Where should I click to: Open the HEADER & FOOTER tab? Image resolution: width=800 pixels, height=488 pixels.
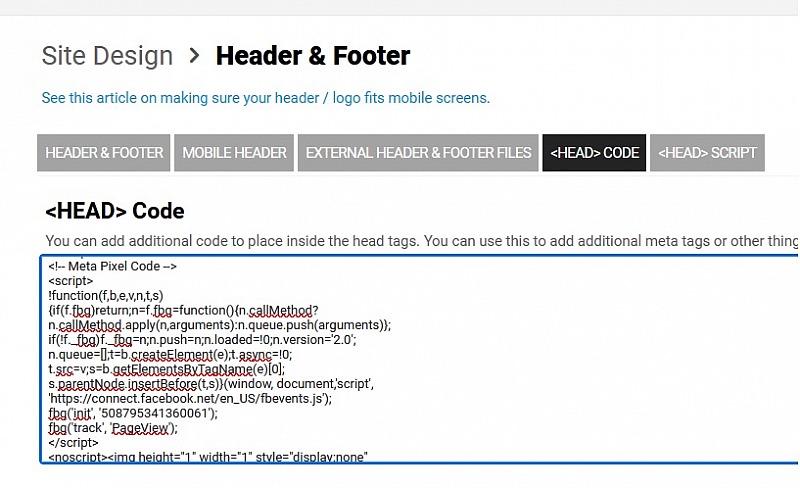pyautogui.click(x=104, y=153)
